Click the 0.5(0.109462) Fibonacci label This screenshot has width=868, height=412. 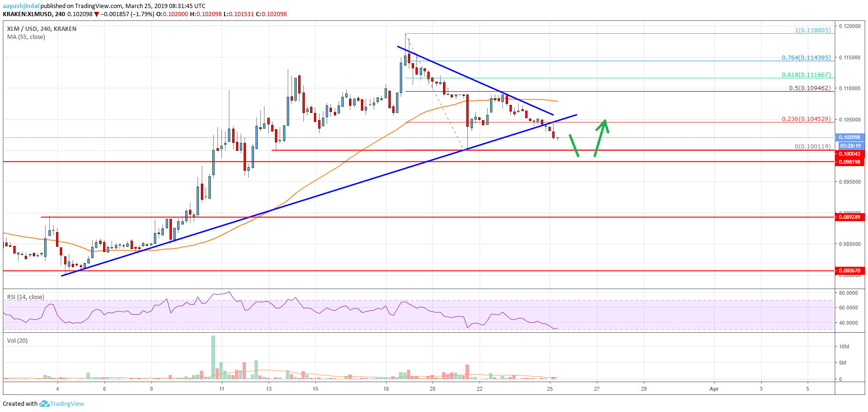click(810, 88)
